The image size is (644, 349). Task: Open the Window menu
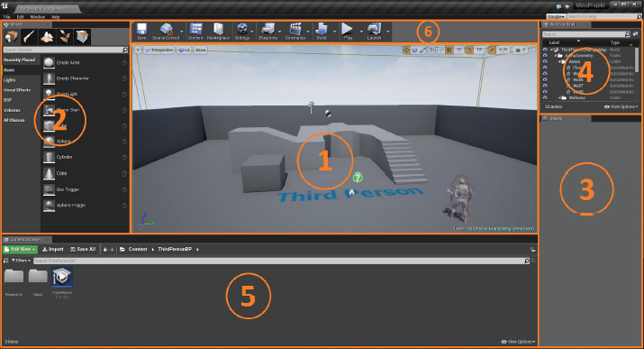pos(37,17)
